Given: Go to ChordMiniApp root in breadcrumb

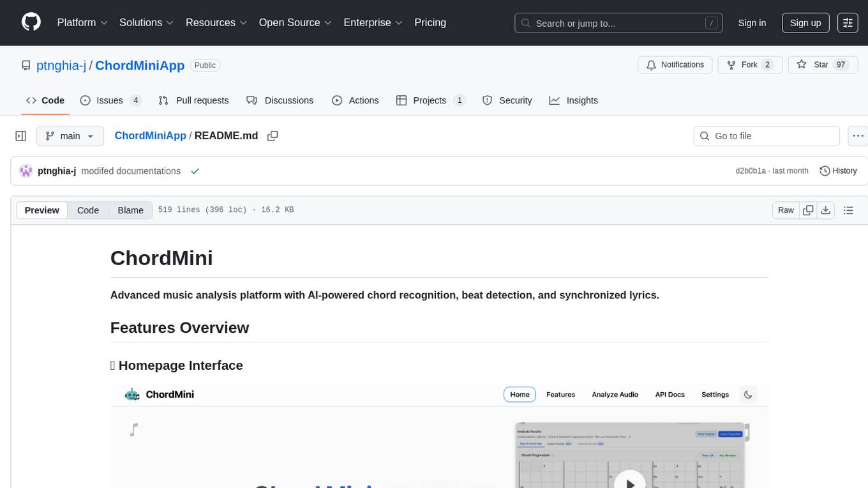Looking at the screenshot, I should [150, 135].
